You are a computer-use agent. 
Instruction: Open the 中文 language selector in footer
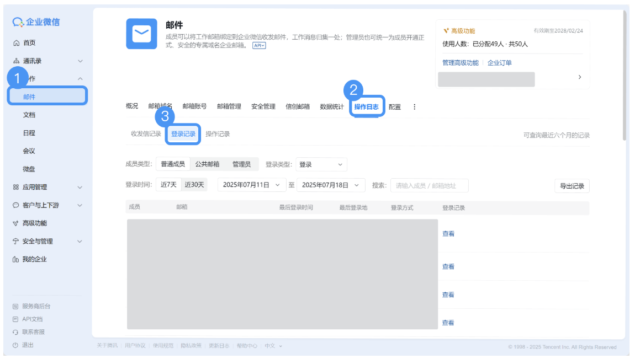tap(273, 346)
